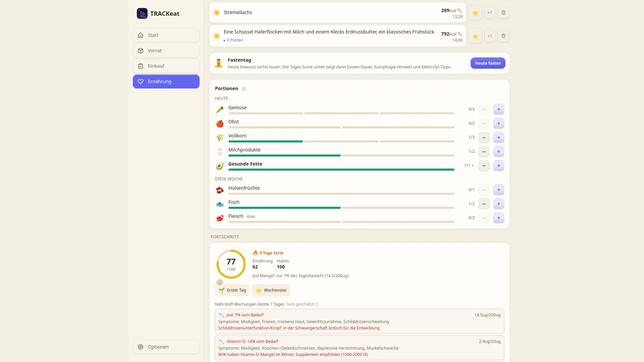
Task: Open the Einkauf shopping section
Action: [166, 66]
